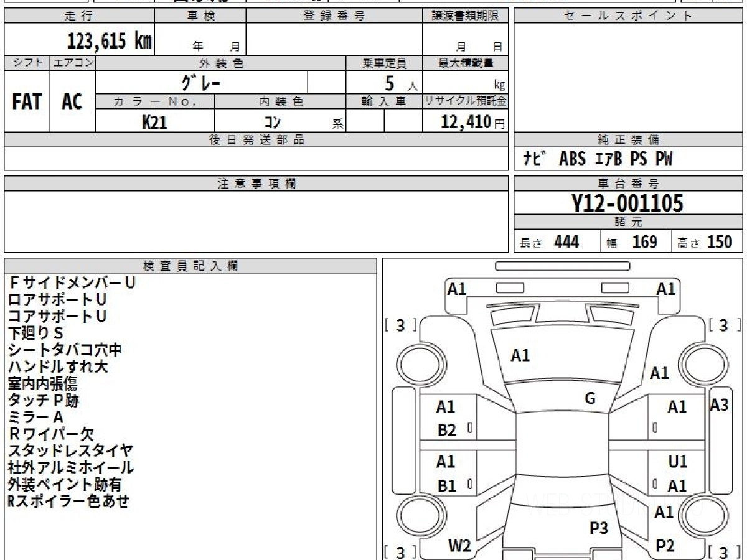747x560 pixels.
Task: Click the P2 mark on the diagram
Action: [x=665, y=546]
